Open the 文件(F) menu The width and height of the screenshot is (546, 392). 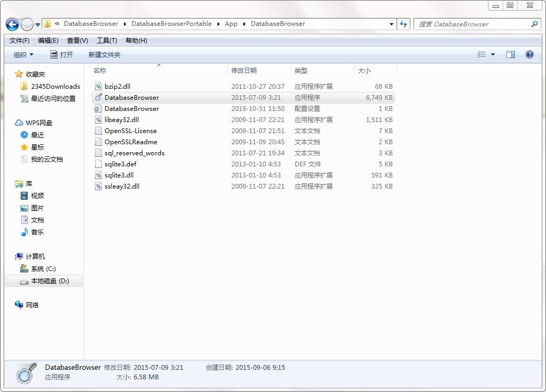19,41
